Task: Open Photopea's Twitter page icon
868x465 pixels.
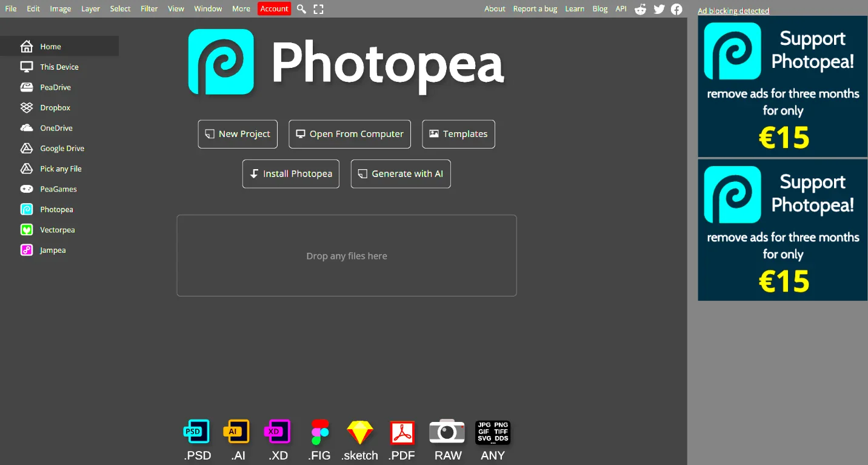Action: tap(659, 9)
